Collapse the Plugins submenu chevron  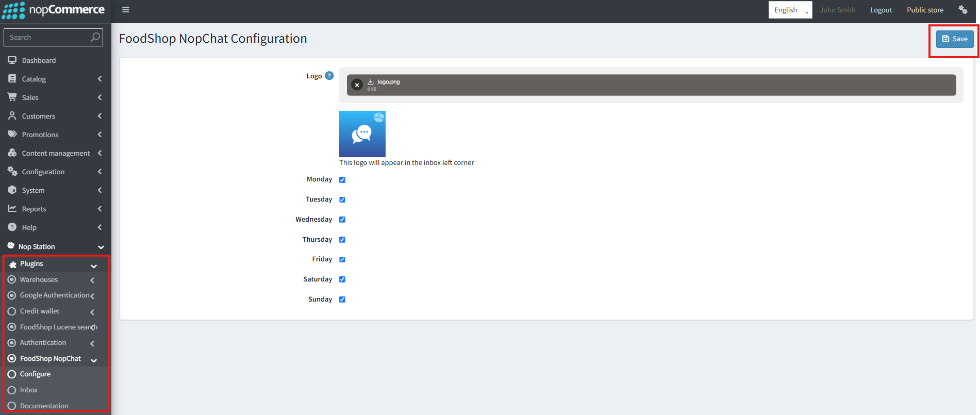pos(94,266)
